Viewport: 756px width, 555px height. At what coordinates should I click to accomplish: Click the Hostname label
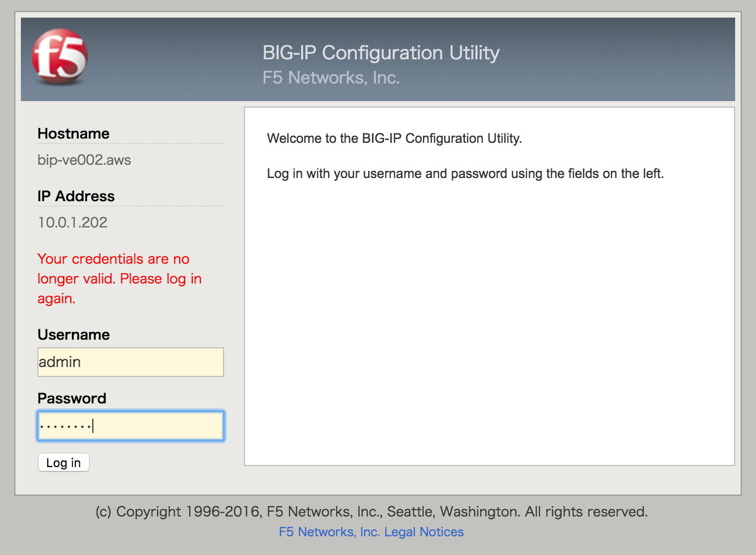[74, 134]
